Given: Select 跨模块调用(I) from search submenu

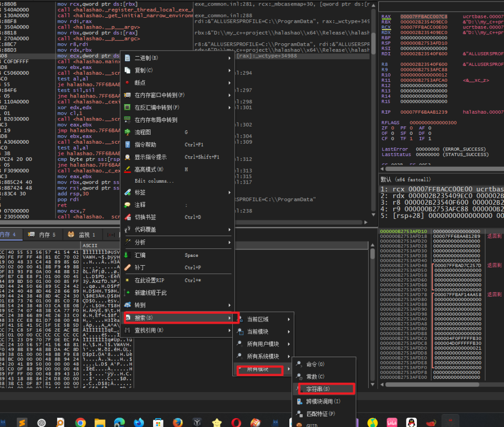Looking at the screenshot, I should coord(324,401).
